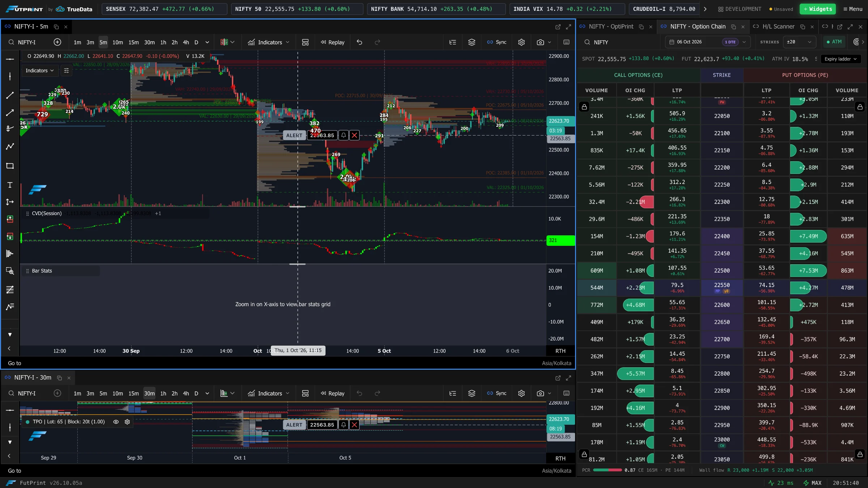Select the horizontal line drawing tool
The image size is (868, 488).
pyautogui.click(x=10, y=59)
